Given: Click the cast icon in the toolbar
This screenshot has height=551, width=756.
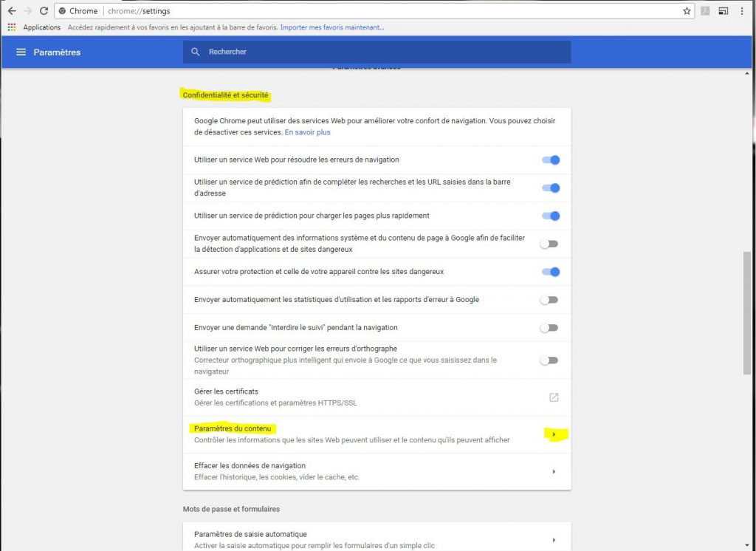Looking at the screenshot, I should pyautogui.click(x=724, y=11).
